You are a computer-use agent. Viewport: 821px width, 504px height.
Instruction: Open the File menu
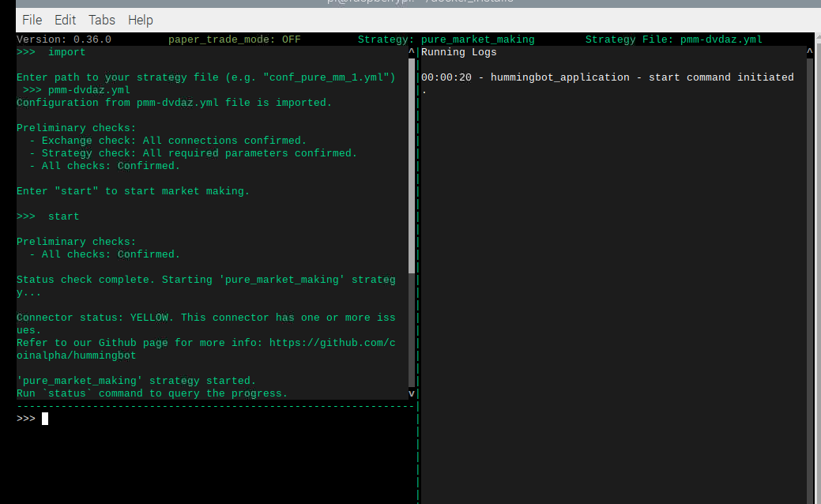tap(32, 20)
